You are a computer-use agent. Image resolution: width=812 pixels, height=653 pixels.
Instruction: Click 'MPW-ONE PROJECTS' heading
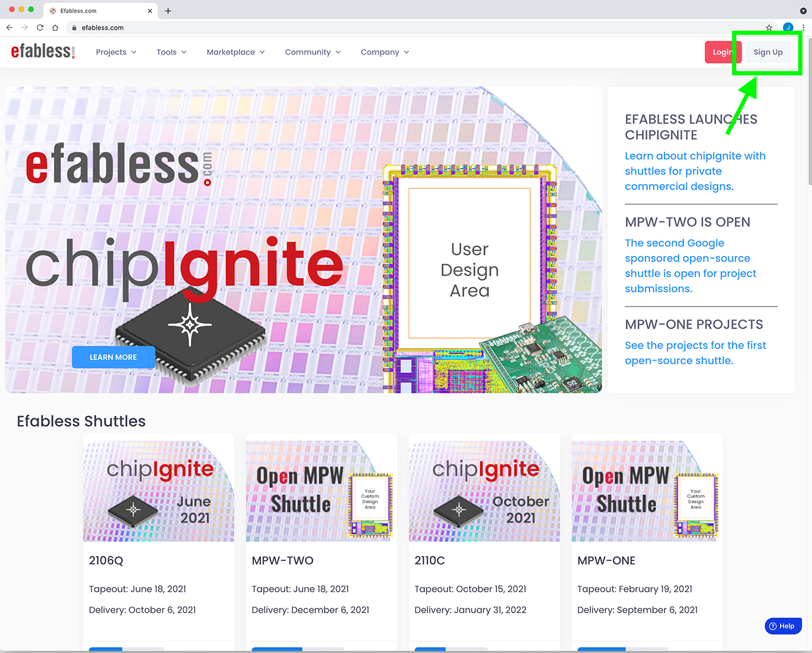click(694, 324)
